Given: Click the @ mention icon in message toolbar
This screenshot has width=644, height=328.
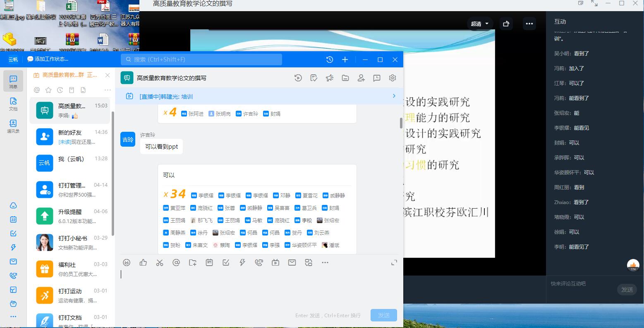Looking at the screenshot, I should 176,262.
